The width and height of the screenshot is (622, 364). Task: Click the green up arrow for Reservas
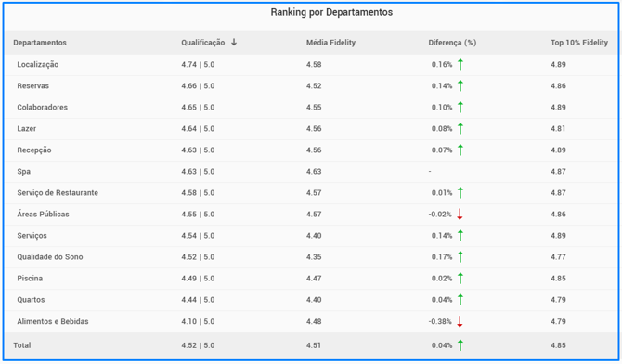coord(460,85)
